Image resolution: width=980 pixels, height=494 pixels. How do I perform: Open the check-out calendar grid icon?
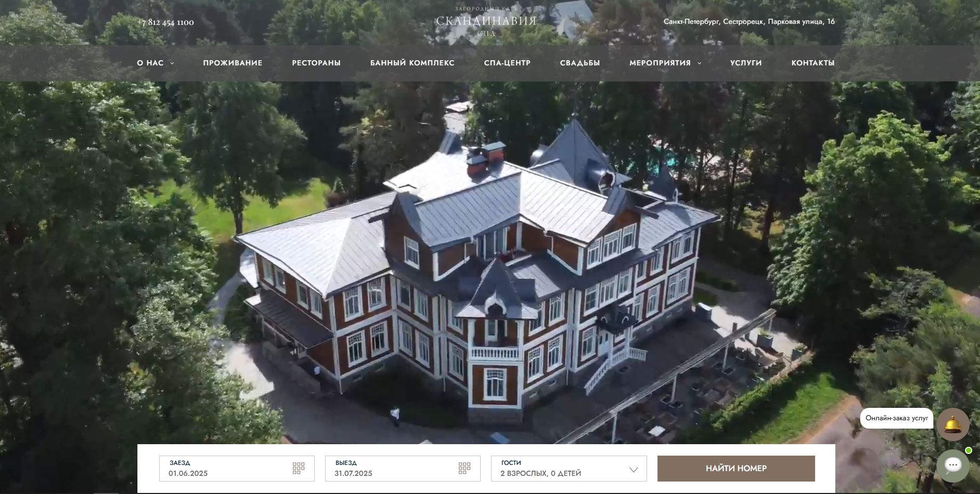[x=464, y=469]
